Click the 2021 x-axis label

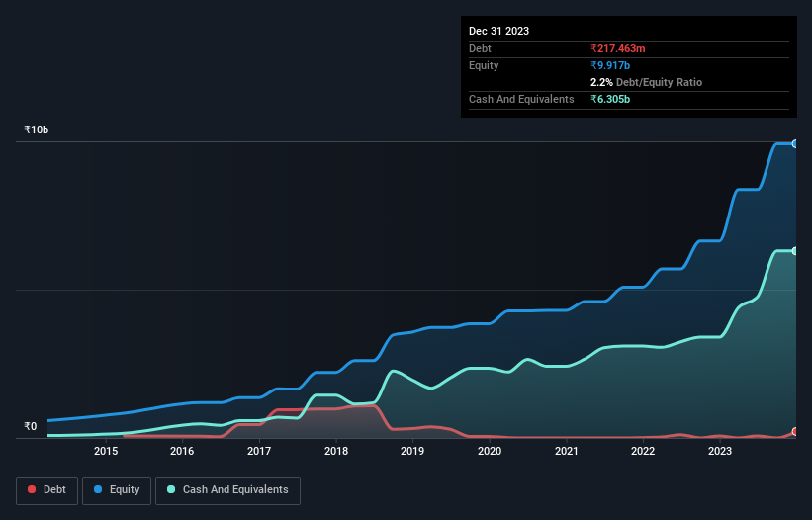pos(567,451)
